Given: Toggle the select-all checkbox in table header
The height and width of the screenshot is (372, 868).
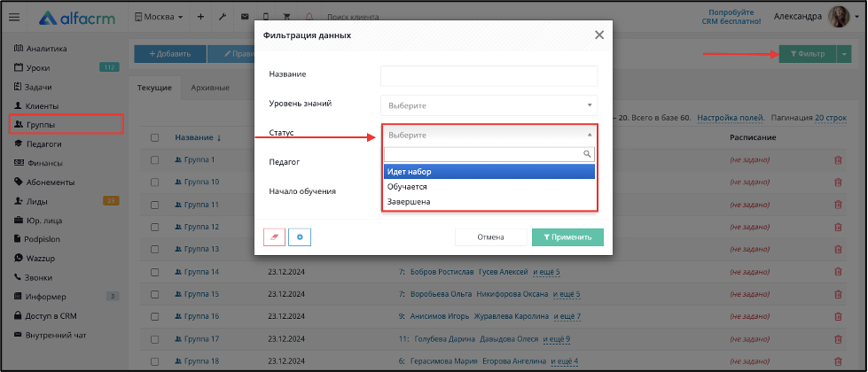Looking at the screenshot, I should pos(155,137).
